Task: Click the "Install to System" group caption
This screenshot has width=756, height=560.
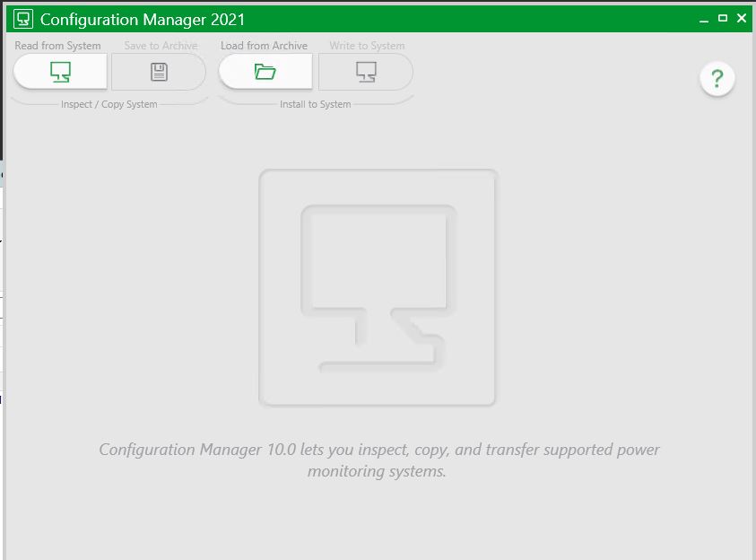Action: pyautogui.click(x=316, y=104)
